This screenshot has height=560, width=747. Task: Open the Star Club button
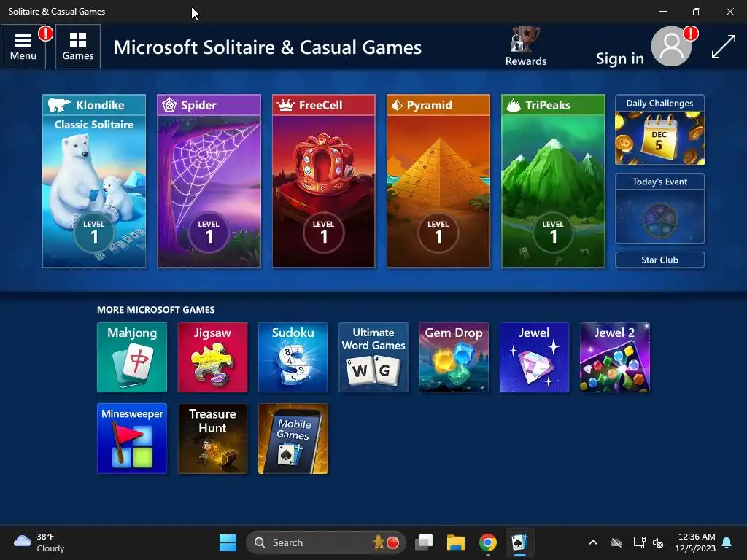[x=659, y=260]
